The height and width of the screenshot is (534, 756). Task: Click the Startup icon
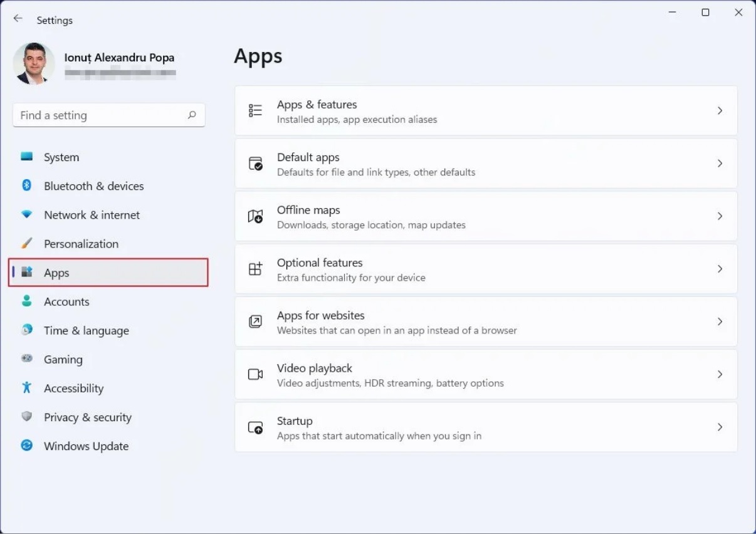pos(255,427)
